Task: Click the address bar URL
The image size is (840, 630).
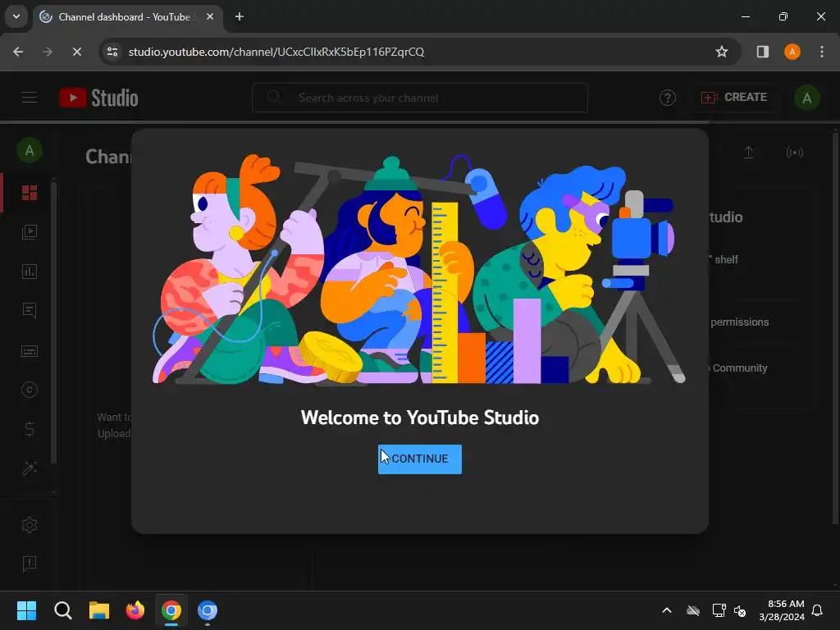Action: pos(276,52)
